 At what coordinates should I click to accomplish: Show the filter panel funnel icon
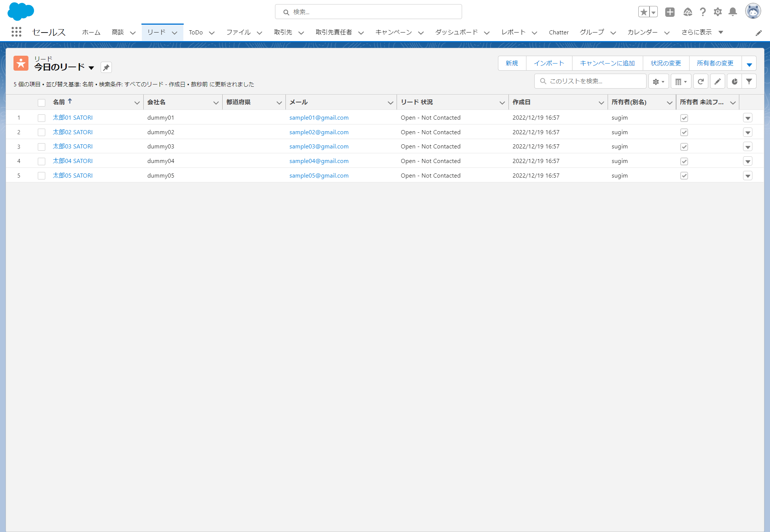pos(749,82)
